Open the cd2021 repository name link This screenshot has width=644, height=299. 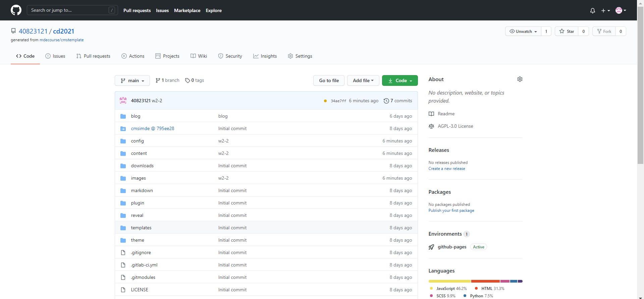tap(64, 31)
